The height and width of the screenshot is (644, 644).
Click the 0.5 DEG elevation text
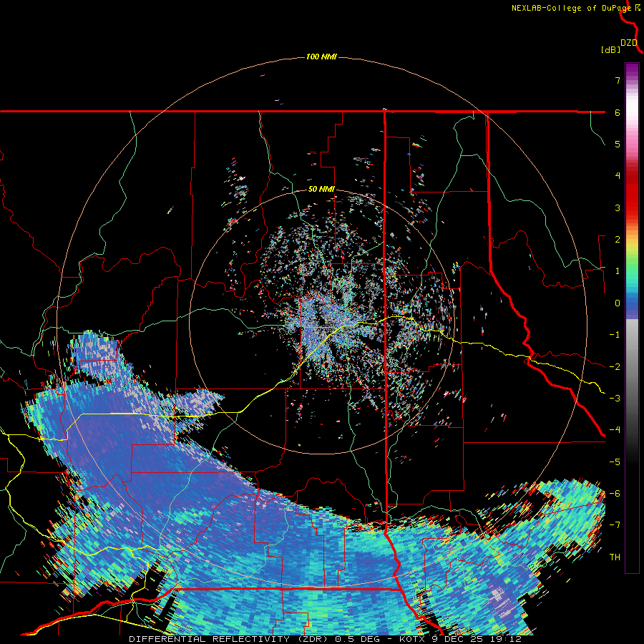point(357,639)
